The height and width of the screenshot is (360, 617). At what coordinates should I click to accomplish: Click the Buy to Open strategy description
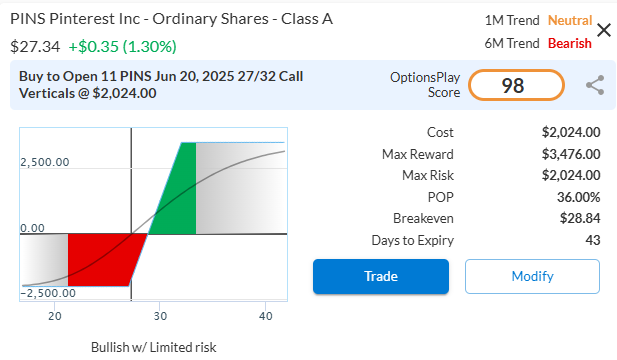(x=161, y=85)
